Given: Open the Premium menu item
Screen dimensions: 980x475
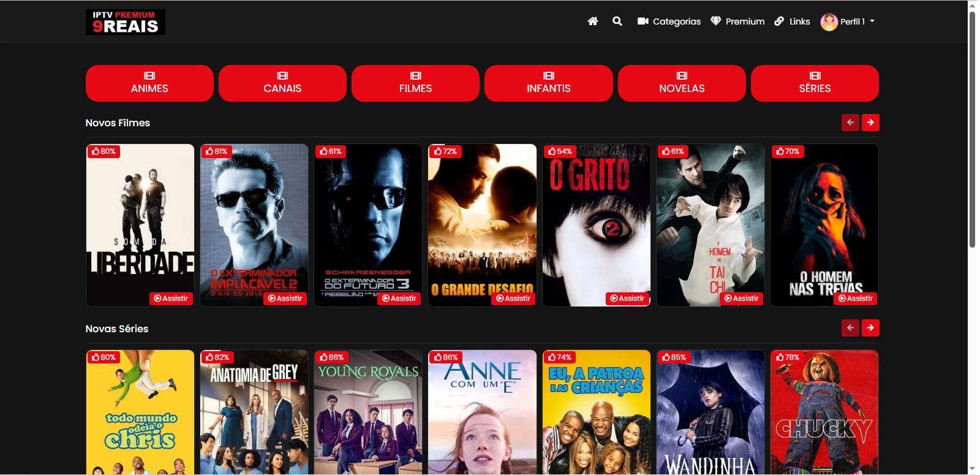Looking at the screenshot, I should (x=737, y=21).
